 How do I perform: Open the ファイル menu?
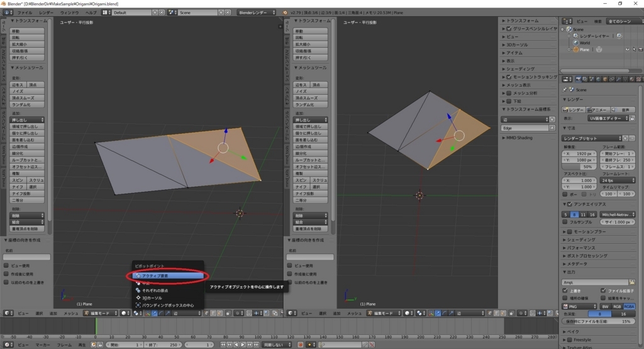25,13
